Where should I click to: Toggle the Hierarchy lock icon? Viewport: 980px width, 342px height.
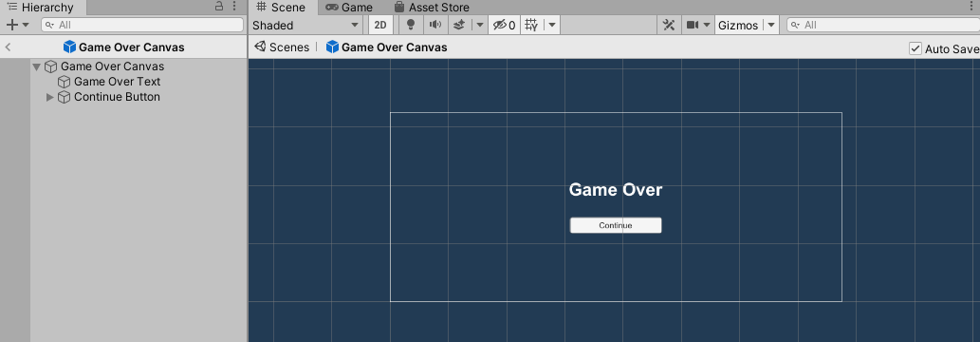(219, 7)
